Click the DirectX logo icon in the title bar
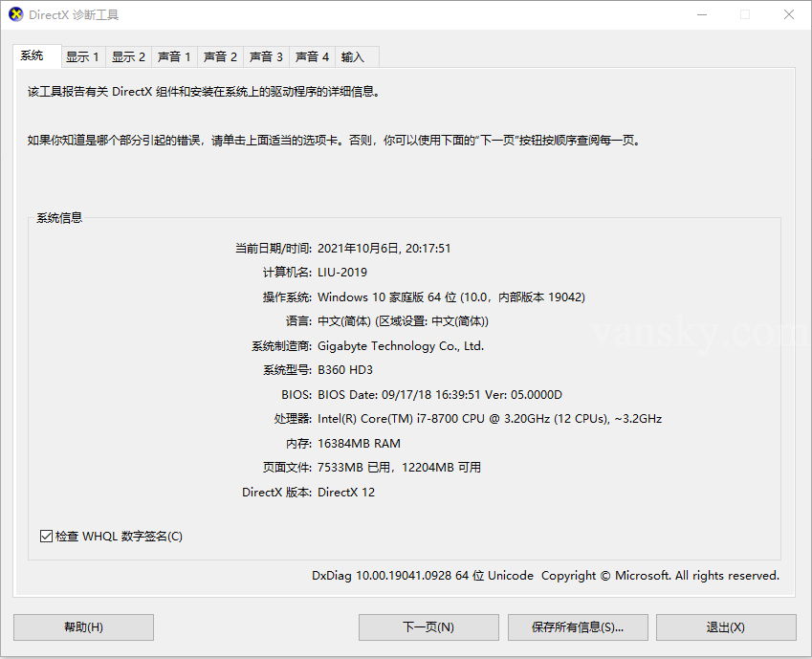Screen dimensions: 812x659 [15, 14]
